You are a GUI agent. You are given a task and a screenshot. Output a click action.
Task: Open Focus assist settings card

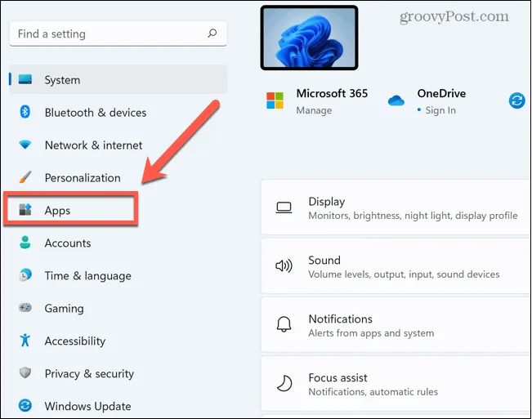pos(396,383)
